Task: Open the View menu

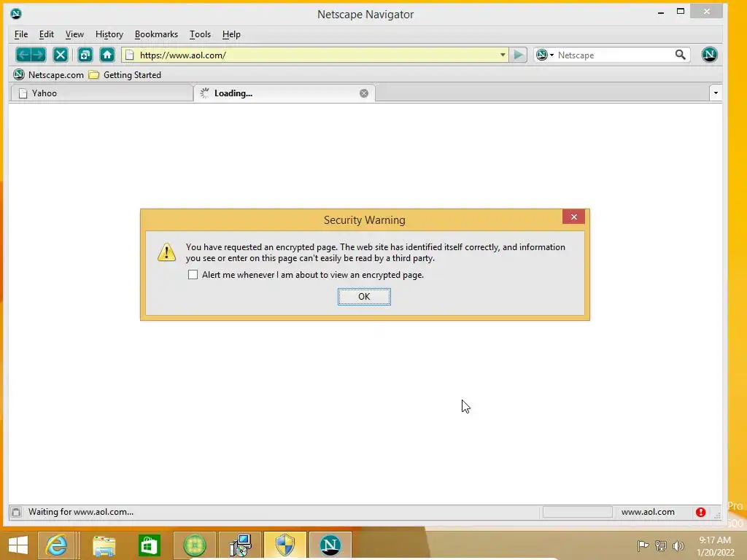Action: [x=74, y=34]
